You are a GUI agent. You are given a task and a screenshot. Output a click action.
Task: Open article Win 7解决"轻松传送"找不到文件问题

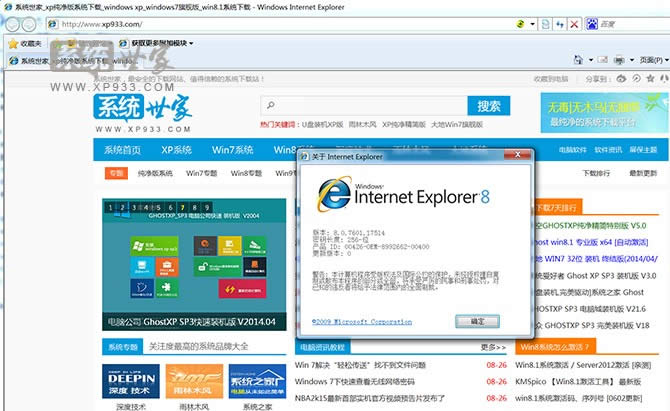pyautogui.click(x=360, y=365)
